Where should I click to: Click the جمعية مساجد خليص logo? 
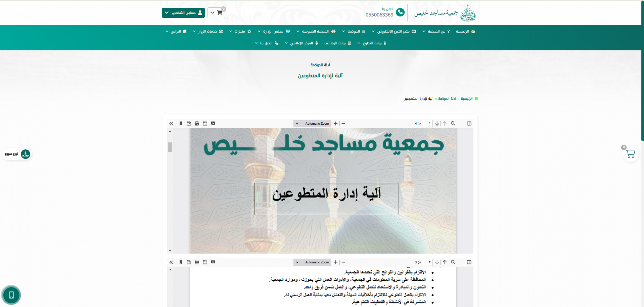[x=445, y=13]
